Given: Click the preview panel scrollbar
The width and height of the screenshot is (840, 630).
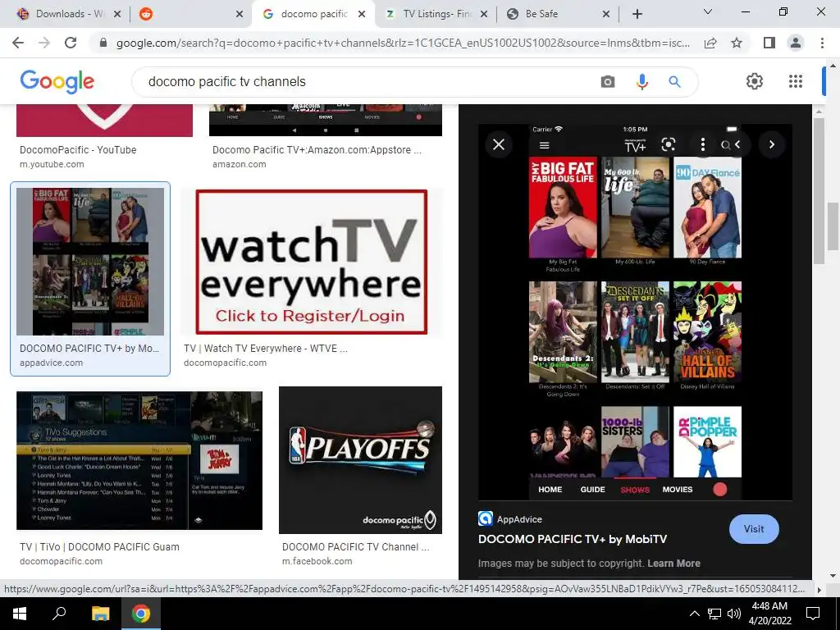Looking at the screenshot, I should (x=819, y=190).
